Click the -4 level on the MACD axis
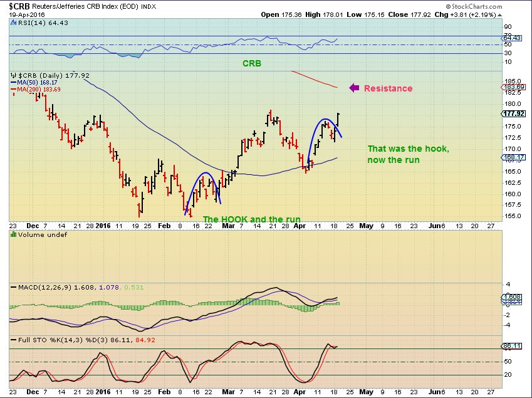This screenshot has width=532, height=398. tap(508, 325)
